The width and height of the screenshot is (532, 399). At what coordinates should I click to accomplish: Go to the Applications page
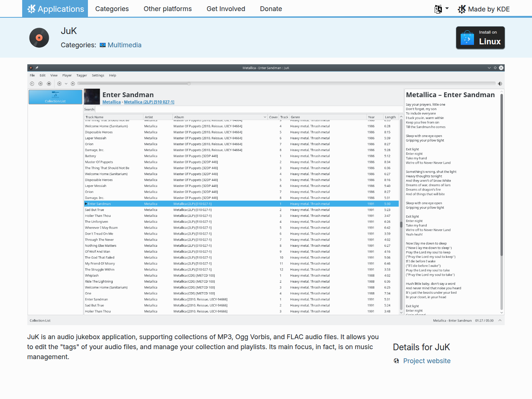55,8
